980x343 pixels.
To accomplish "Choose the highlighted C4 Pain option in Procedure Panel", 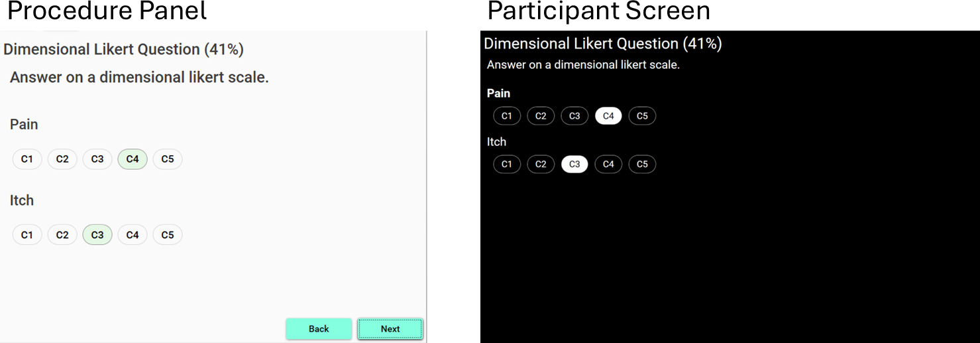I will click(133, 159).
